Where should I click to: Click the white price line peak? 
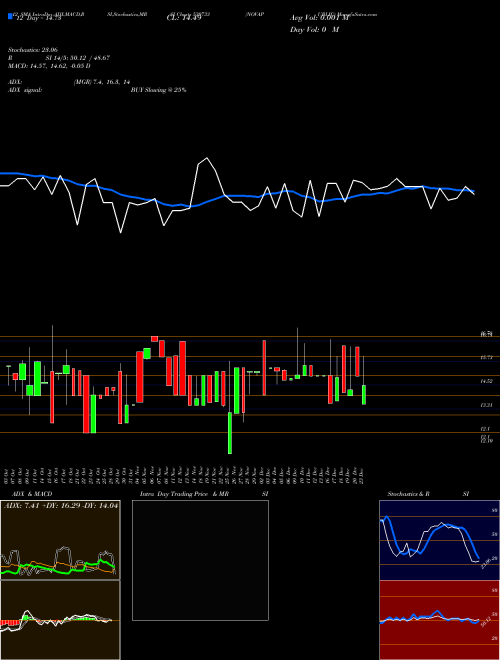pos(207,158)
